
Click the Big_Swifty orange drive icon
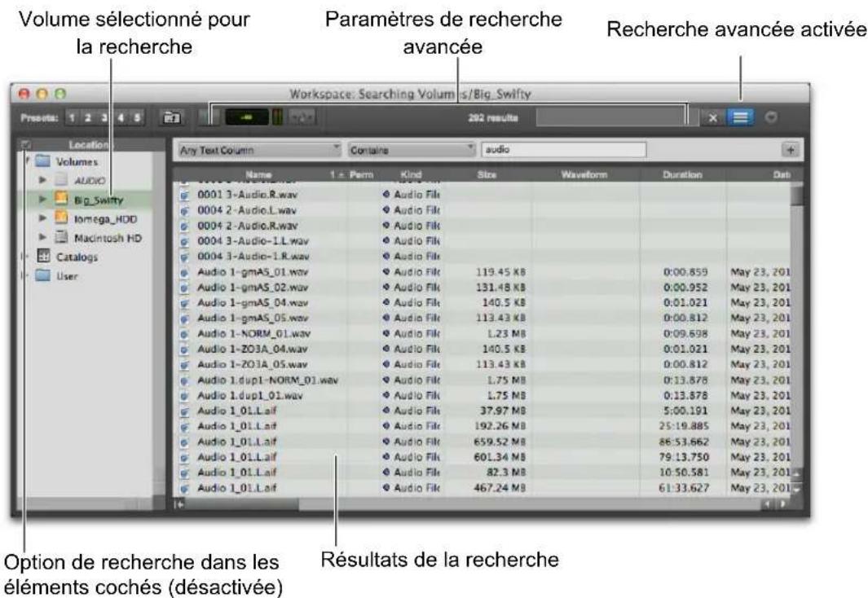tap(61, 199)
